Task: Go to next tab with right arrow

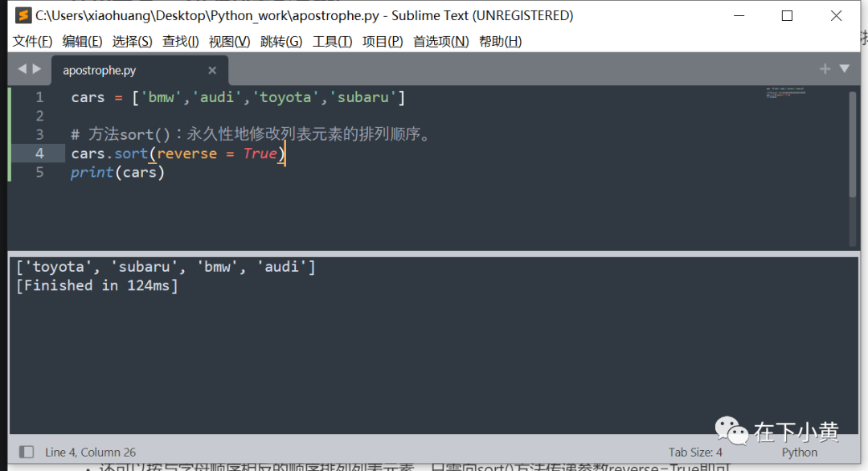Action: (37, 68)
